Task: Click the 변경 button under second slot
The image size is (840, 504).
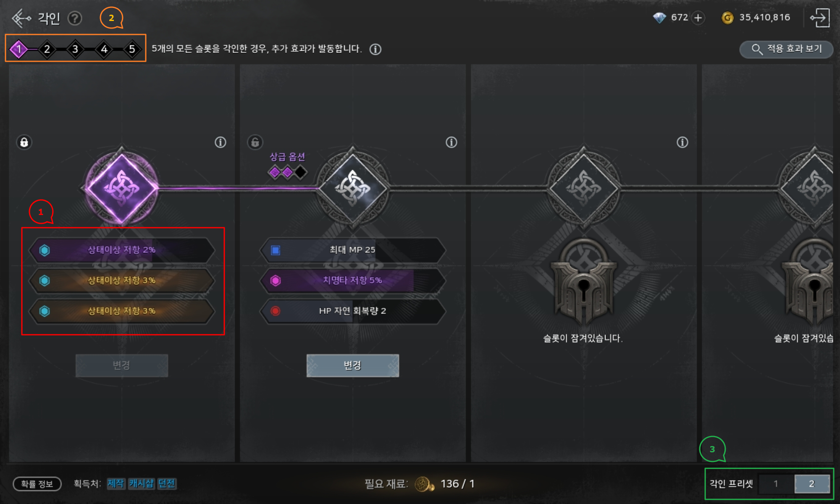Action: (x=352, y=365)
